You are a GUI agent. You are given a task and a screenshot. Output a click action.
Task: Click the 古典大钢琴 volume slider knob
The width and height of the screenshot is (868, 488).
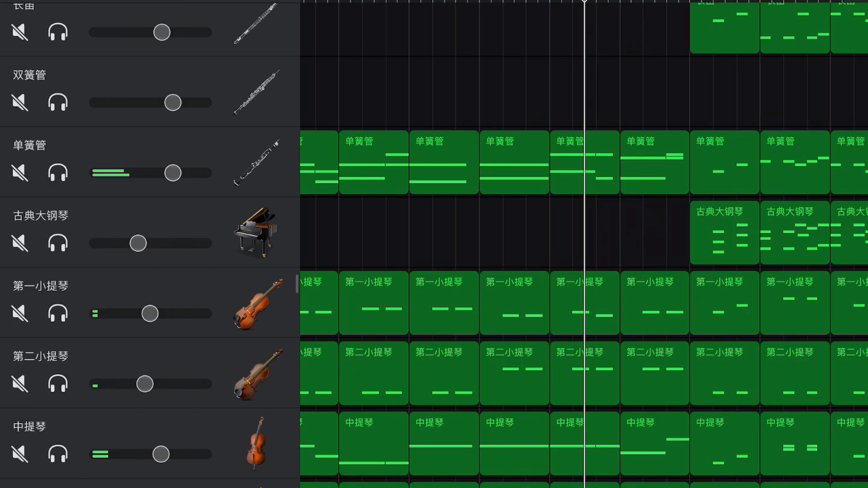tap(138, 243)
